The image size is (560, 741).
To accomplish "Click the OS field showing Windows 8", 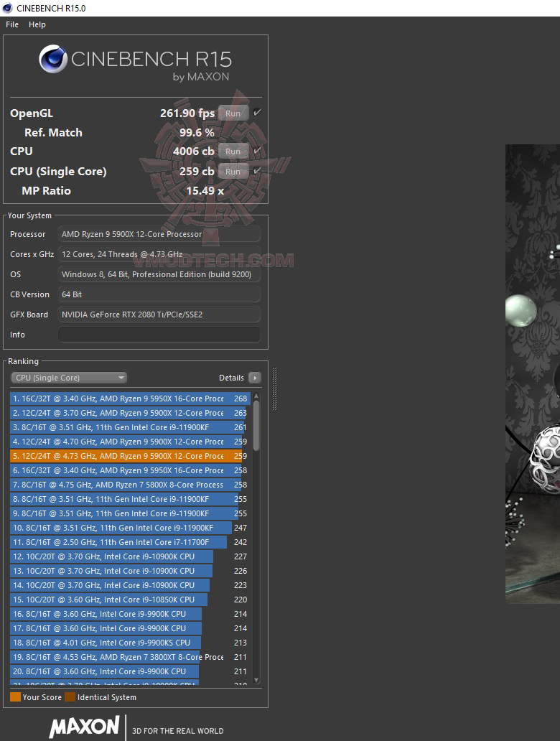I will coord(159,274).
